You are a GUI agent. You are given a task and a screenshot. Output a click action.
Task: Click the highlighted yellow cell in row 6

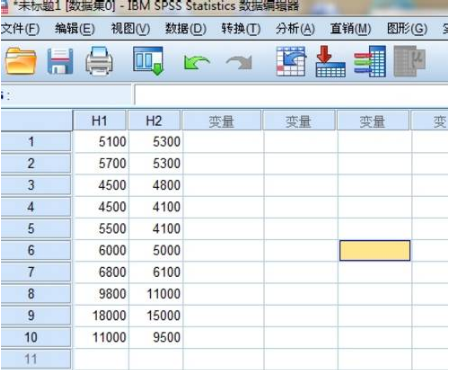(x=375, y=250)
